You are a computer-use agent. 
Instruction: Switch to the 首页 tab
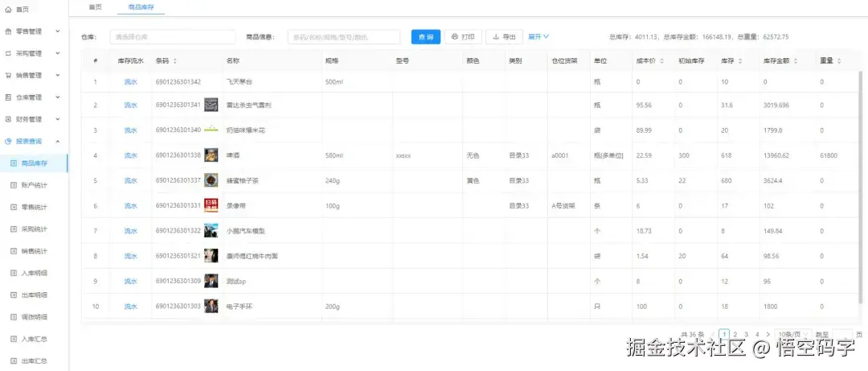[95, 6]
